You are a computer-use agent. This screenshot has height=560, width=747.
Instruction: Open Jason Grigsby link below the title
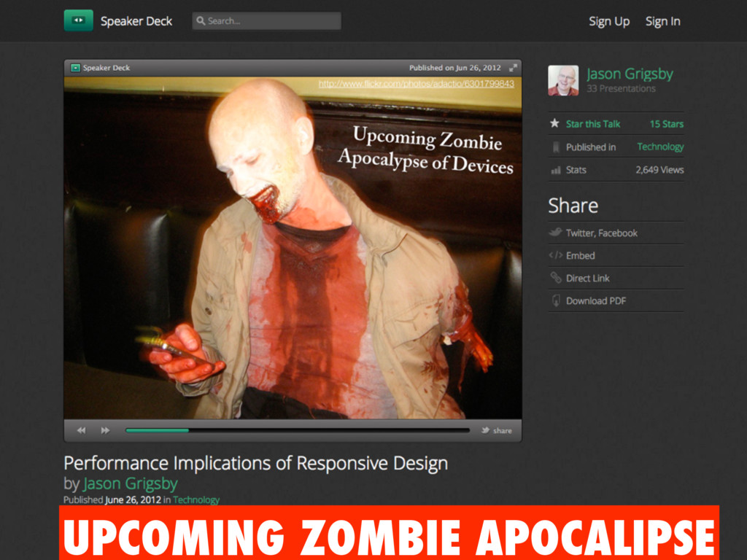coord(131,484)
